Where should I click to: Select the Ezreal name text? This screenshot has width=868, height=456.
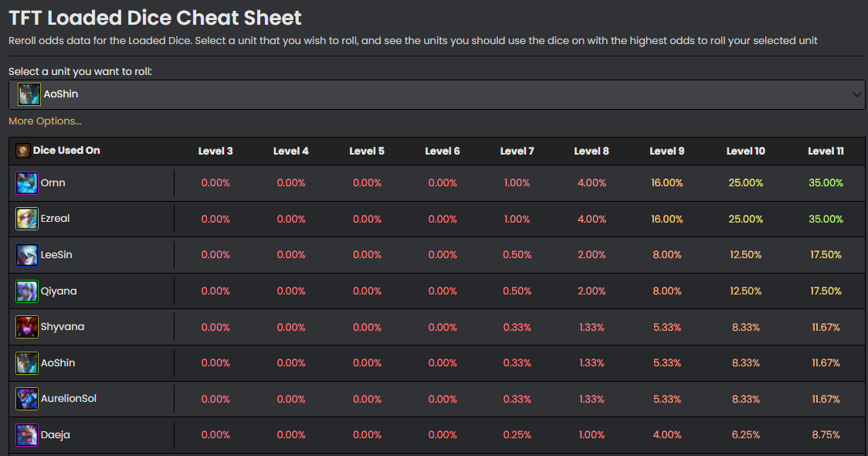pos(56,218)
